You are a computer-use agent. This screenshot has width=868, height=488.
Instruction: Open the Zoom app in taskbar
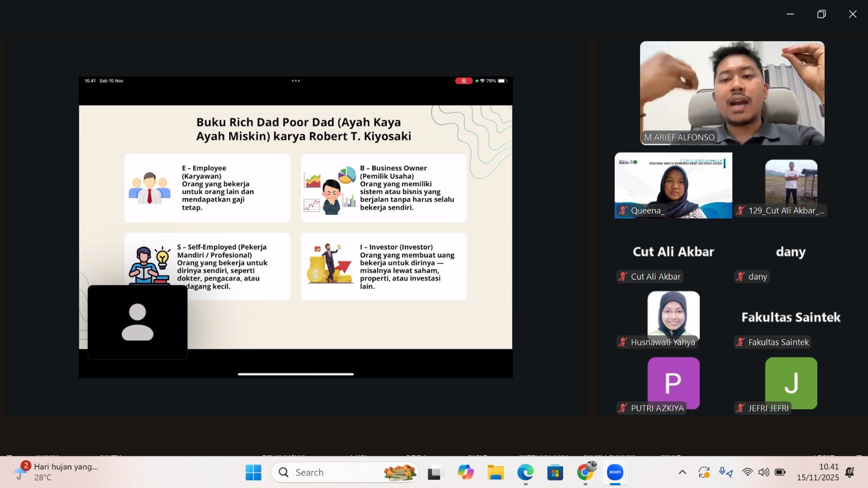[x=615, y=472]
